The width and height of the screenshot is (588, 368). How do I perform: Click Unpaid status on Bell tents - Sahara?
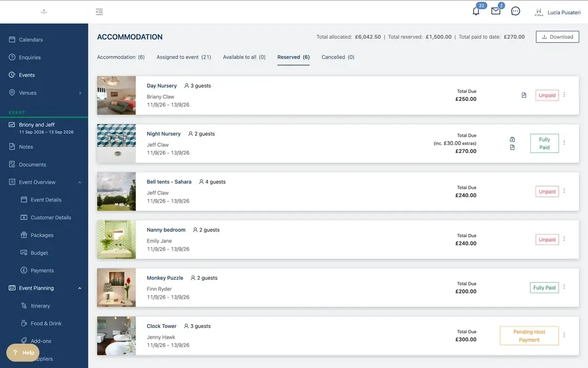click(547, 191)
